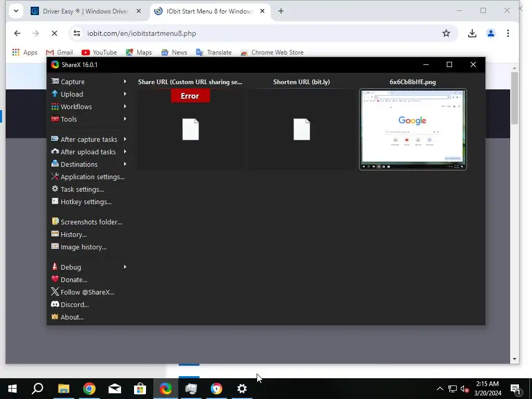The height and width of the screenshot is (399, 532).
Task: Click the X logo beside Follow @ShareX
Action: [x=55, y=292]
